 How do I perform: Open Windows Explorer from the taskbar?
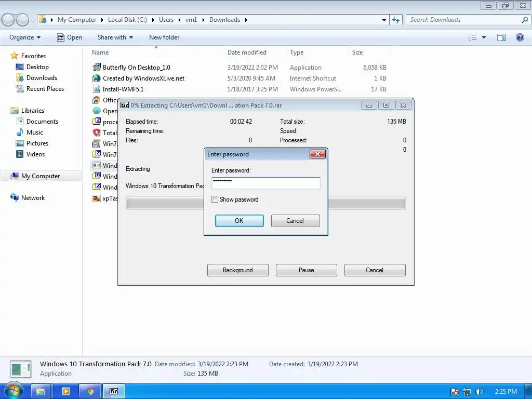coord(41,392)
